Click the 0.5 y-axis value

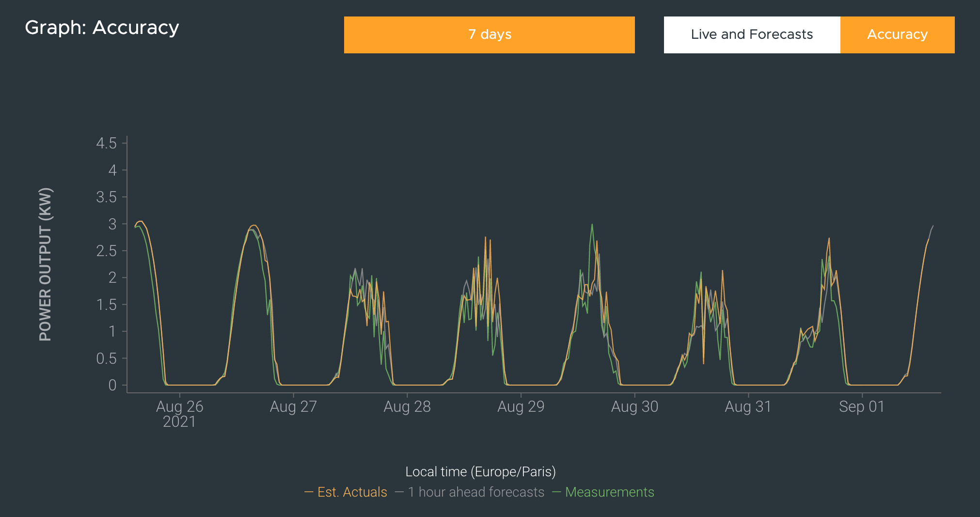point(107,358)
